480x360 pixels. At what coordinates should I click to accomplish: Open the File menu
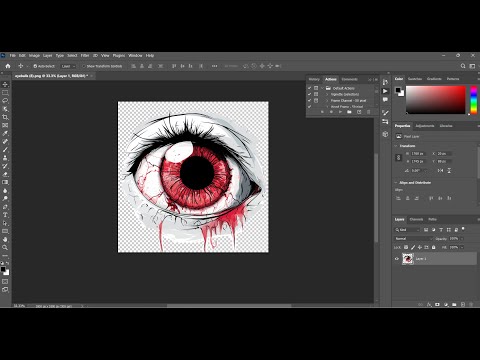point(13,55)
